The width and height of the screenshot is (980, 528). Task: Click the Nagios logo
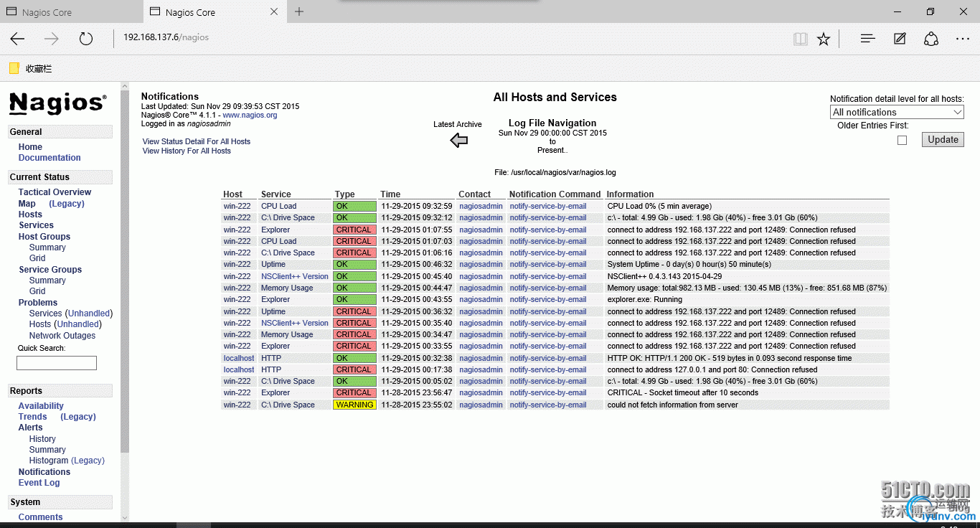[58, 104]
